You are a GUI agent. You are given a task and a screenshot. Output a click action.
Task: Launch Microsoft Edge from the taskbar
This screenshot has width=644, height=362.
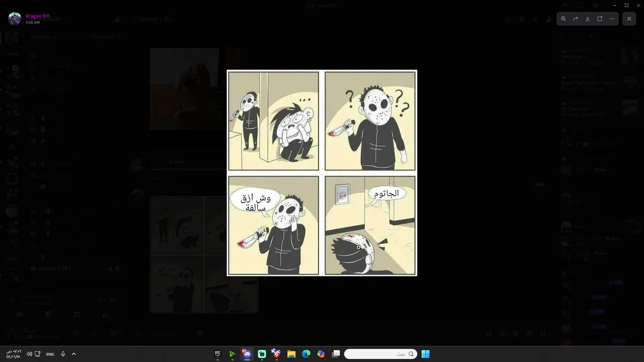pyautogui.click(x=306, y=354)
